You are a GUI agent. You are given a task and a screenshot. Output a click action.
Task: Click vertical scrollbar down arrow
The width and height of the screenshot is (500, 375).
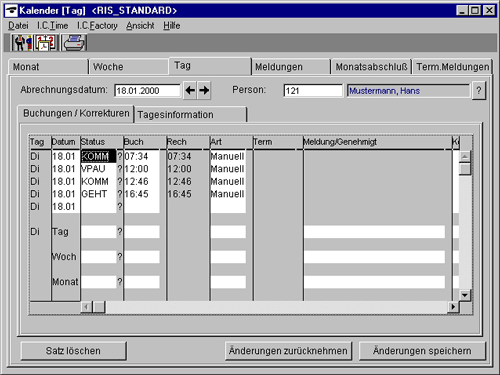point(465,295)
